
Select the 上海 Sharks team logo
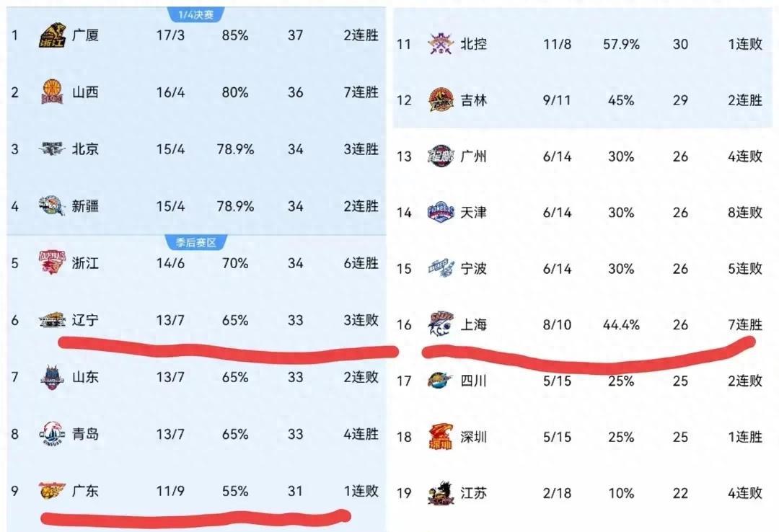tap(440, 324)
